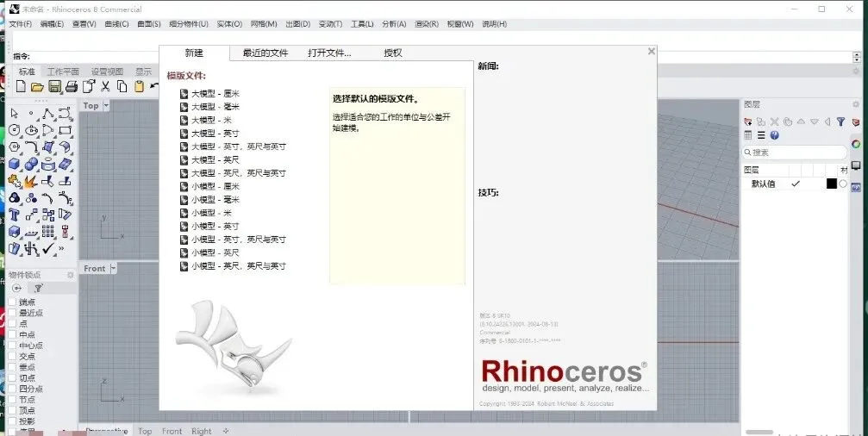
Task: Switch to the 最近的文件 tab
Action: coord(265,53)
